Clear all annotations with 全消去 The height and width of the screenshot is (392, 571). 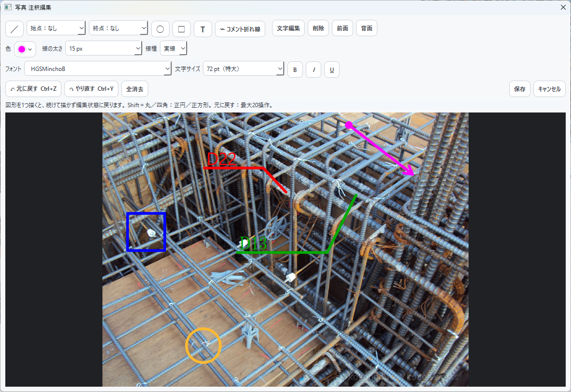[135, 89]
